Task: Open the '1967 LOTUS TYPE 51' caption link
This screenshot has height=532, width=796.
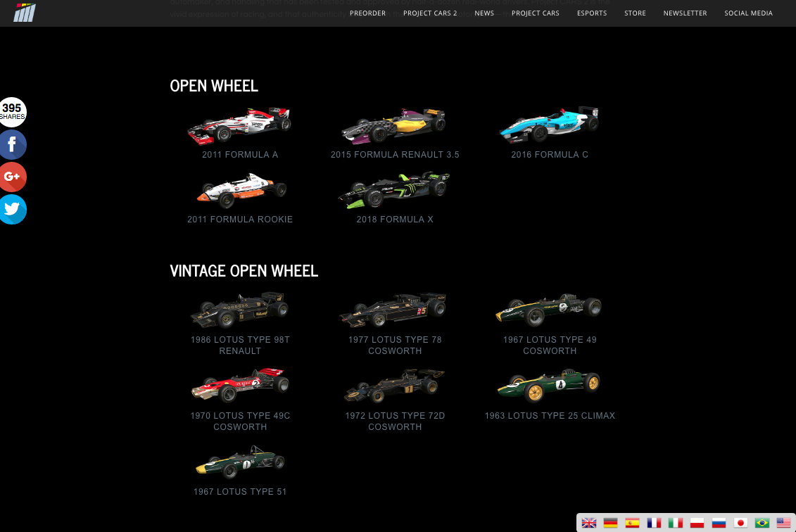Action: tap(240, 491)
